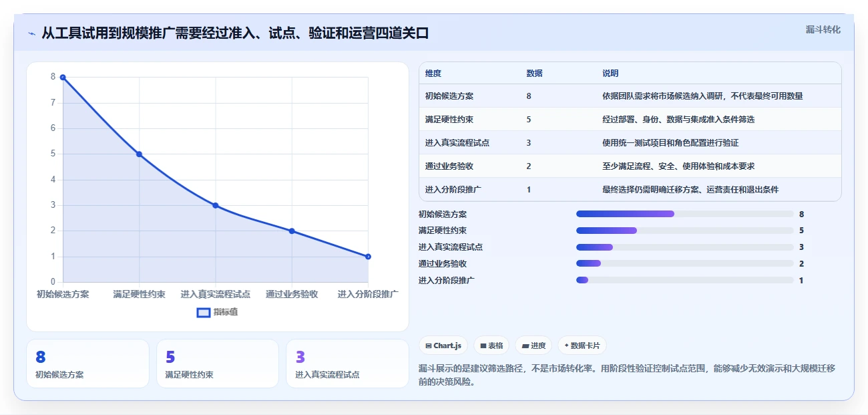Click the description 经过部署、身份、数据与集成准入条件筛选
Screen dimensions: 868x415
pos(678,120)
